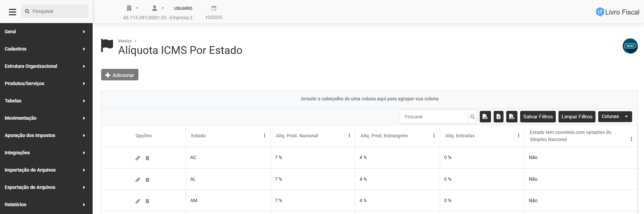Image resolution: width=644 pixels, height=214 pixels.
Task: Click the search magnifier beside Procurar
Action: [473, 117]
